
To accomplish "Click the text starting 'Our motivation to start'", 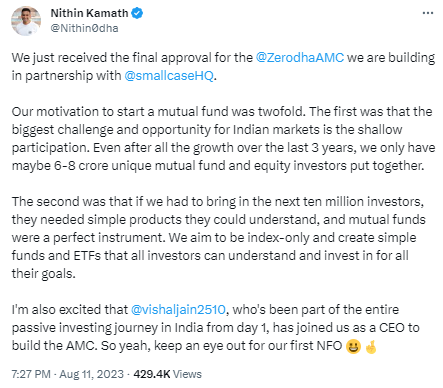I will [223, 138].
